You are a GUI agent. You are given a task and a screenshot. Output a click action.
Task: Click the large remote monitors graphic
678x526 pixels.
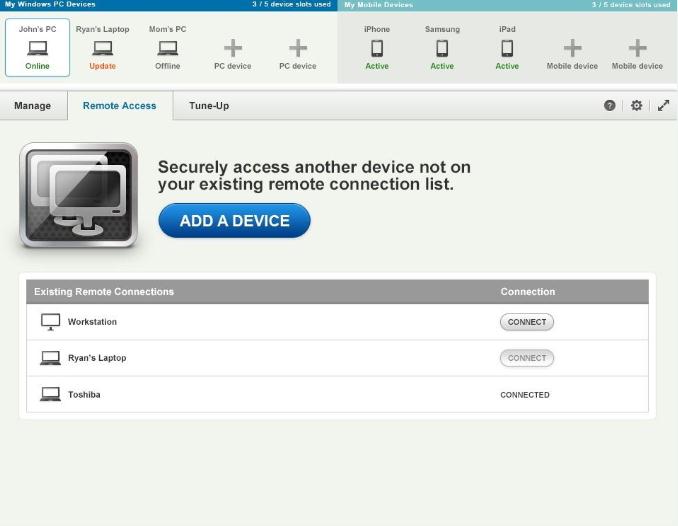click(79, 195)
